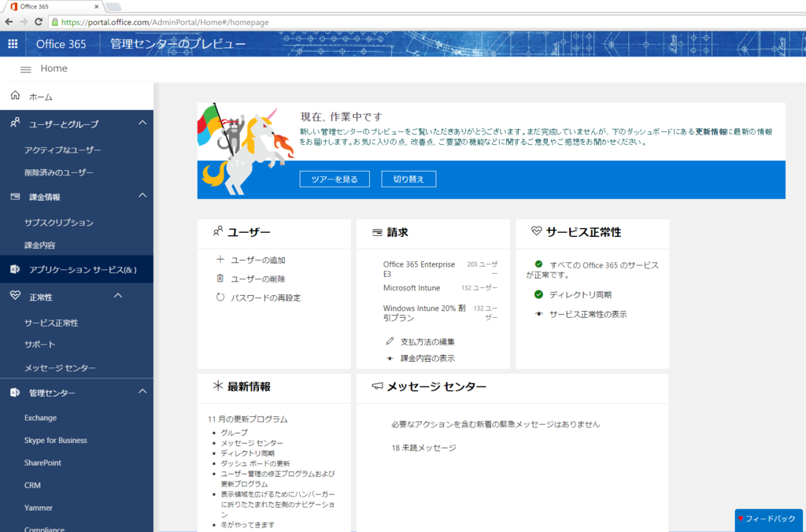Click the Office 365 Enterprise E3 subscription
This screenshot has height=532, width=806.
(419, 269)
